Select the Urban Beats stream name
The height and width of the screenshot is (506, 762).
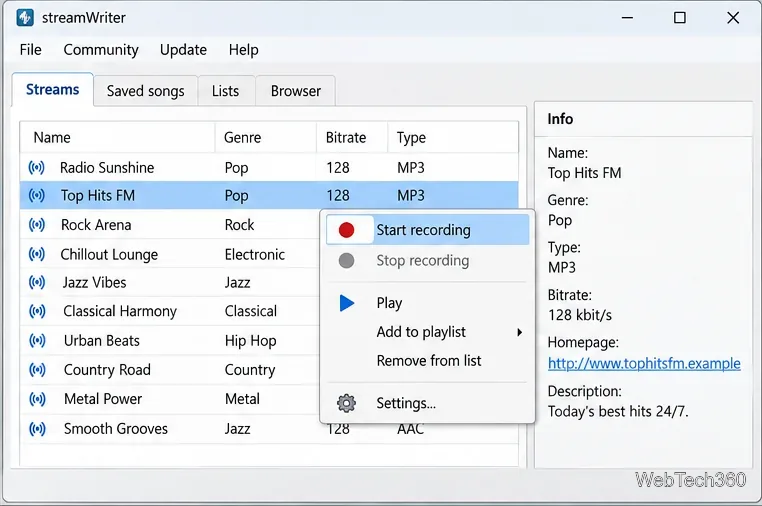102,341
